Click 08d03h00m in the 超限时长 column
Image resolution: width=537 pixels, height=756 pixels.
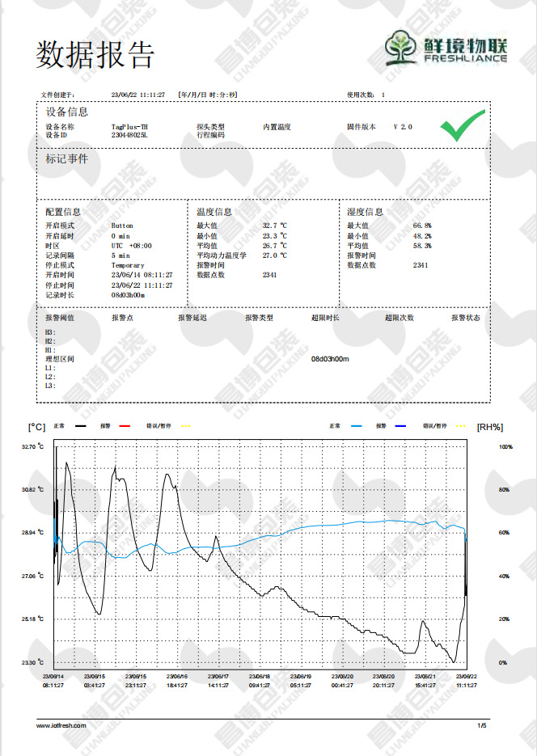[x=330, y=359]
